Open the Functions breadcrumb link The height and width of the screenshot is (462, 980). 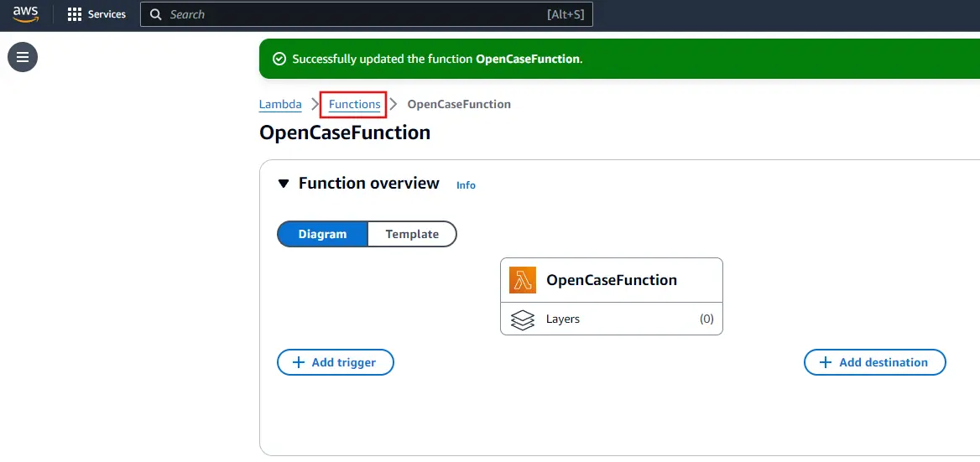[354, 104]
